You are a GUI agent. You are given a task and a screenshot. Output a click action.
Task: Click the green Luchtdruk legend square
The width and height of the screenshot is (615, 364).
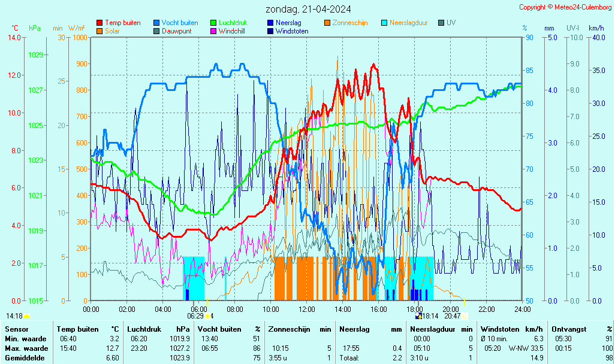(213, 23)
